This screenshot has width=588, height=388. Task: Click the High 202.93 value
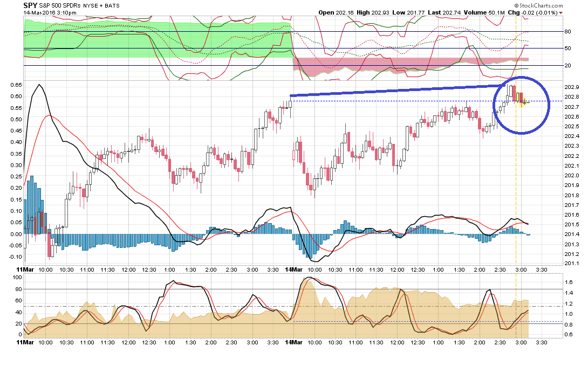coord(373,12)
